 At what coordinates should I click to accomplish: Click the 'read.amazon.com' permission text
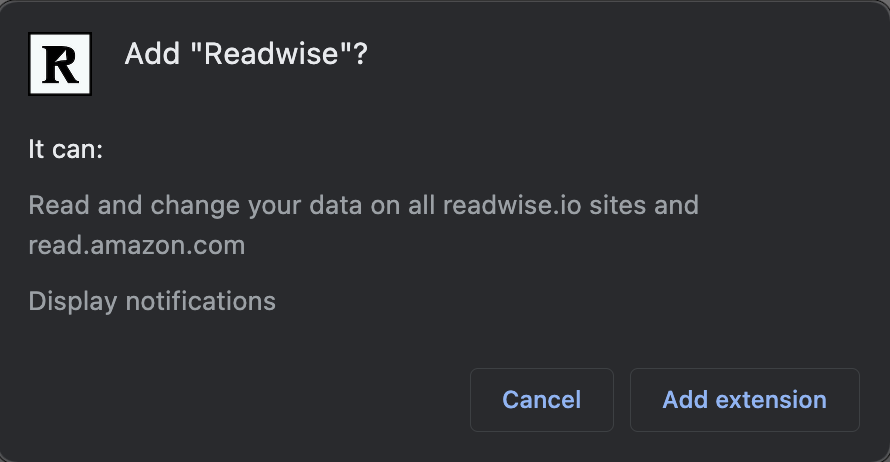[x=137, y=245]
